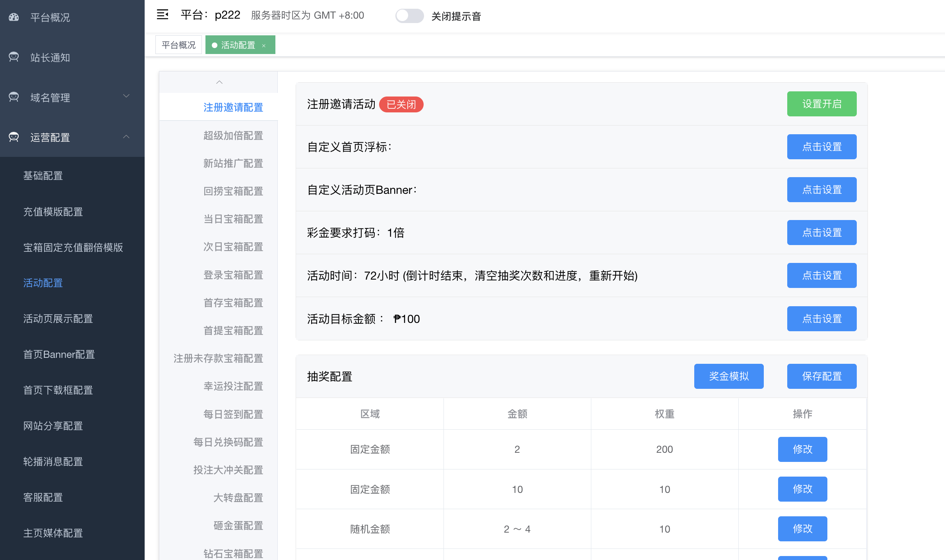Close the 活动配置 tab
This screenshot has height=560, width=945.
coord(264,46)
